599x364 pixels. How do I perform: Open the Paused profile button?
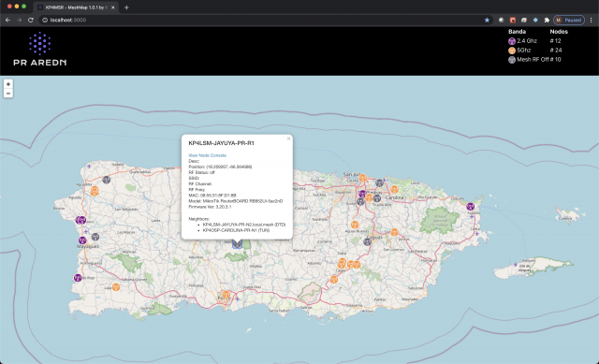click(569, 20)
